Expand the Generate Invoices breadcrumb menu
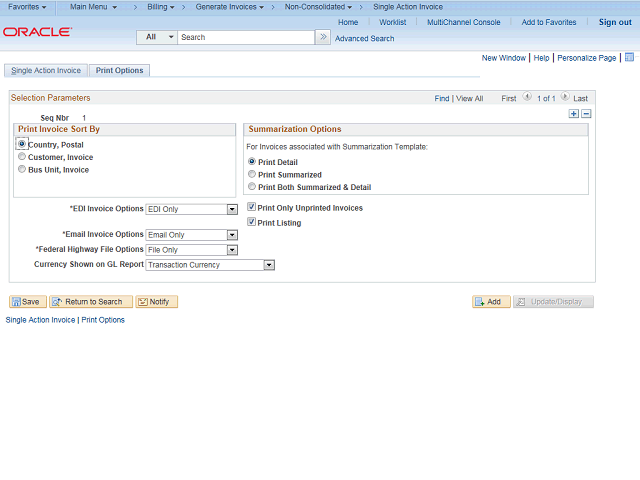 tap(229, 7)
